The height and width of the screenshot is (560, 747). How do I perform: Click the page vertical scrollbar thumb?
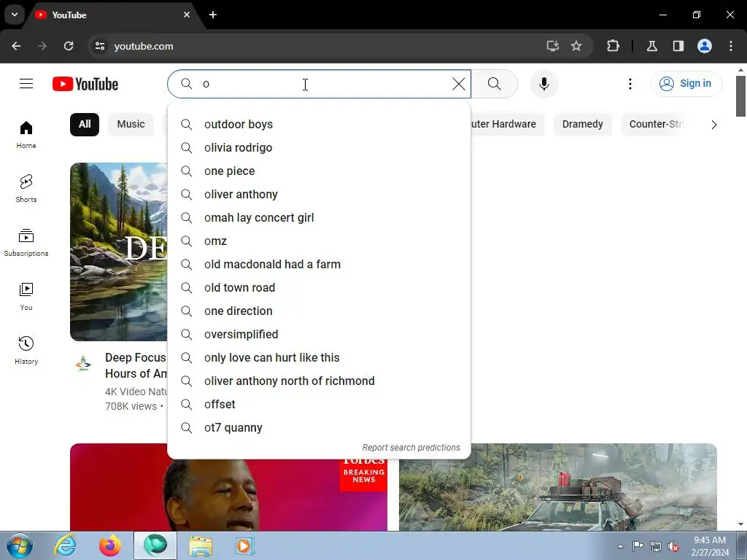740,96
